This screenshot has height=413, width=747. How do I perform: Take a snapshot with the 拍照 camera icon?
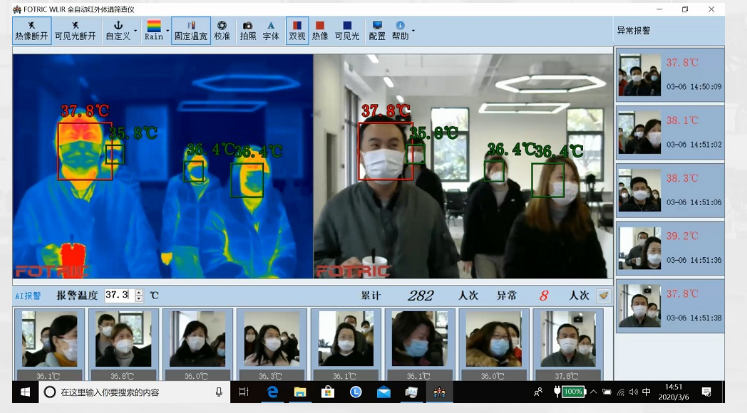tap(247, 29)
